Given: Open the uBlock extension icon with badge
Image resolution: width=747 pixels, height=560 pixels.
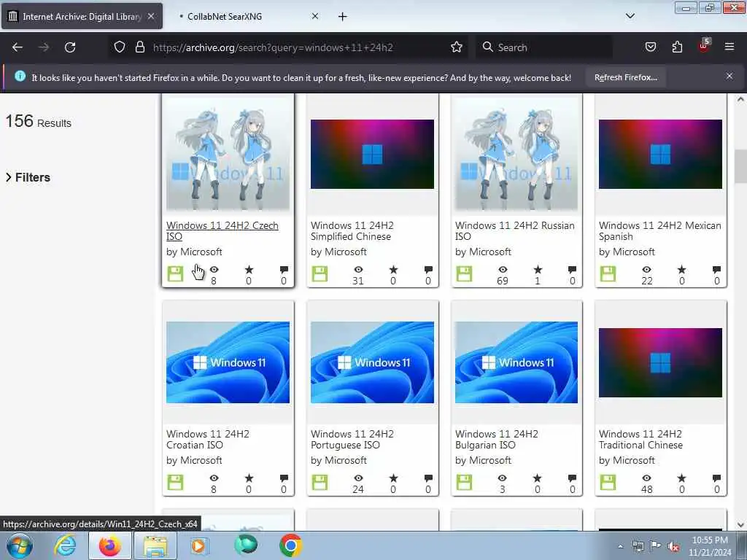Looking at the screenshot, I should click(704, 46).
